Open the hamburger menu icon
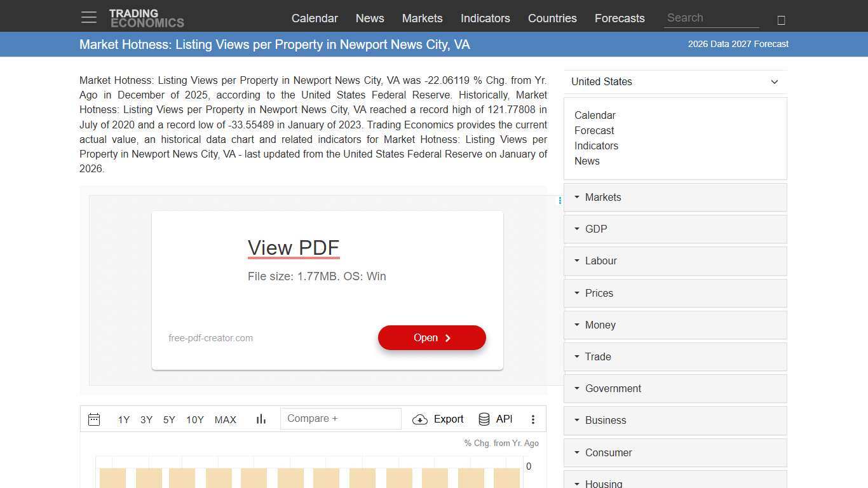 [89, 18]
